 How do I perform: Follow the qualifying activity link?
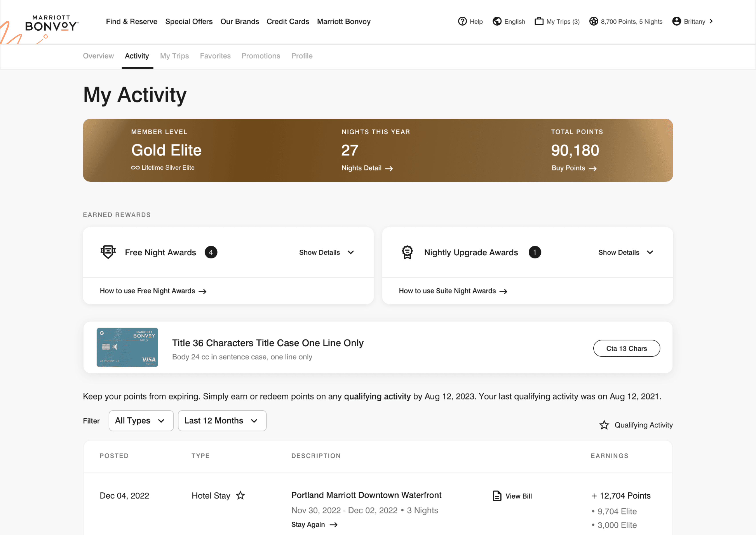(x=377, y=396)
